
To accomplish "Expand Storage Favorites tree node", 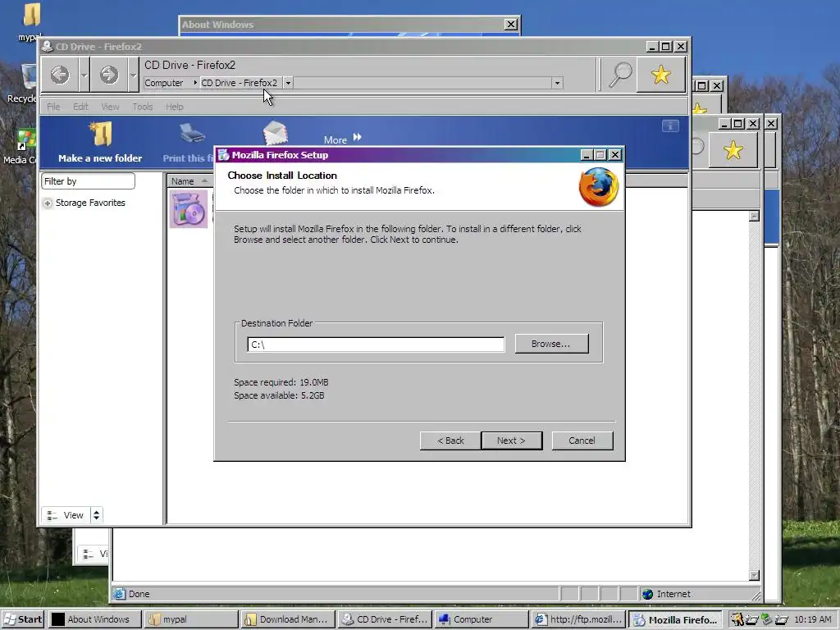I will click(x=48, y=203).
